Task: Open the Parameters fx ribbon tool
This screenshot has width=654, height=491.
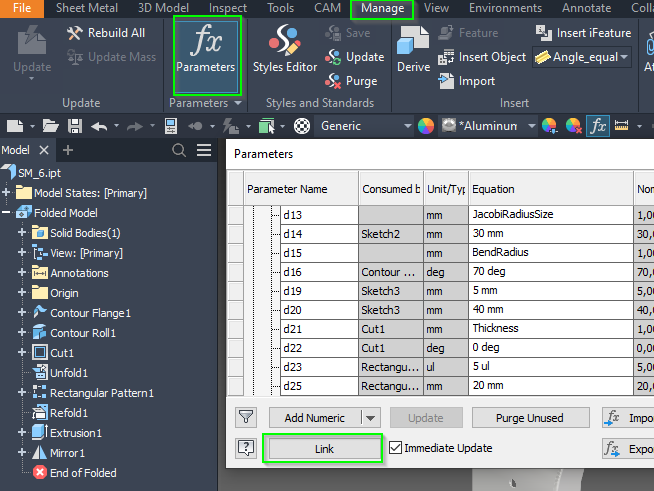Action: (x=206, y=55)
